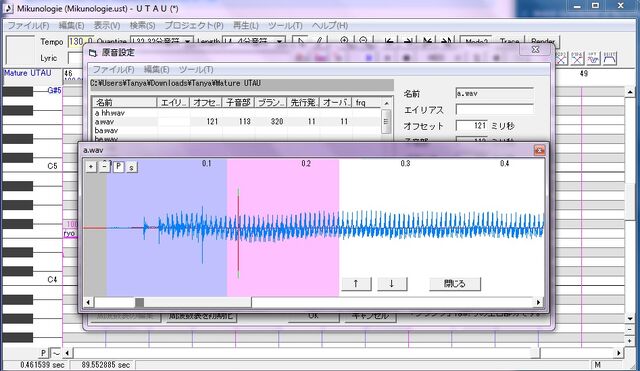The width and height of the screenshot is (640, 371).
Task: Open the main 編集(E) menu
Action: tap(71, 25)
